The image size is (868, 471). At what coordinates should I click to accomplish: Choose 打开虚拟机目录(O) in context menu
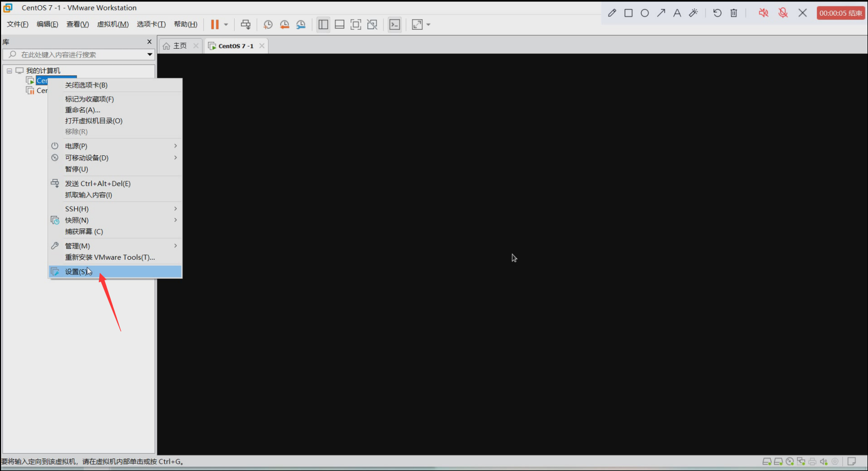click(115, 121)
